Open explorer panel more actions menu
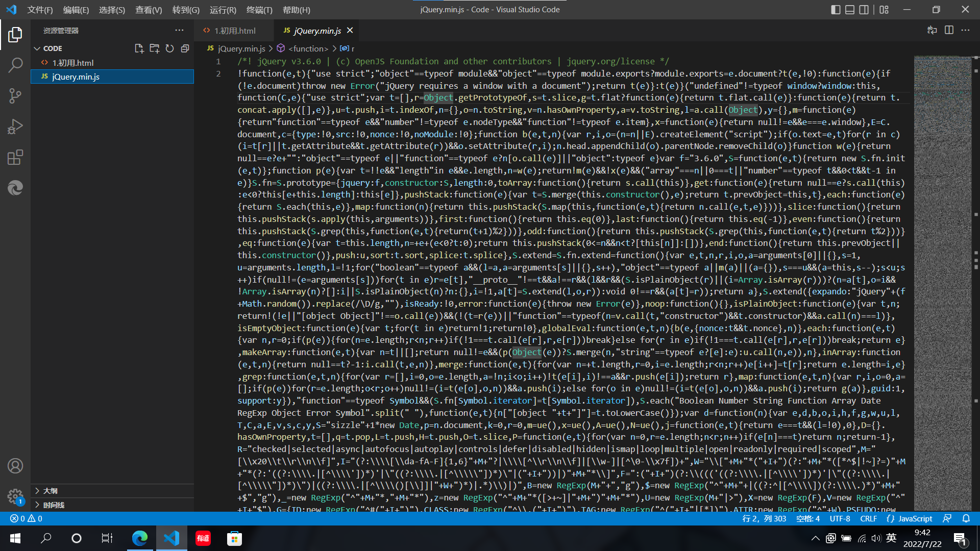This screenshot has height=551, width=980. (x=179, y=31)
